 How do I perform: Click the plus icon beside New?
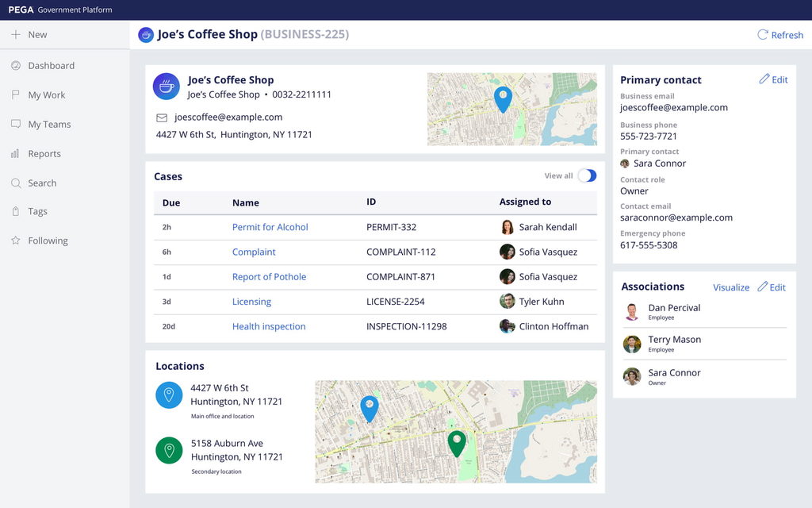click(15, 35)
